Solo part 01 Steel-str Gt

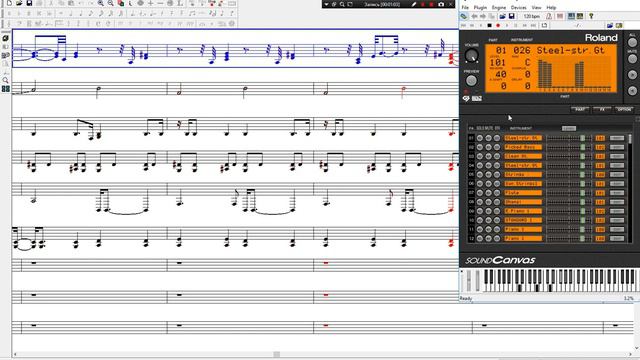[x=480, y=138]
